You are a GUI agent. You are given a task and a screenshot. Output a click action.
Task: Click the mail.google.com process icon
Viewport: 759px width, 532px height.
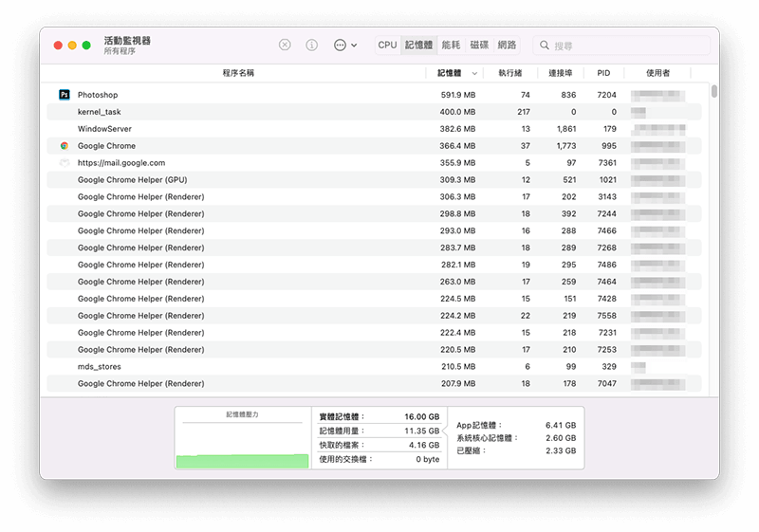pos(65,163)
